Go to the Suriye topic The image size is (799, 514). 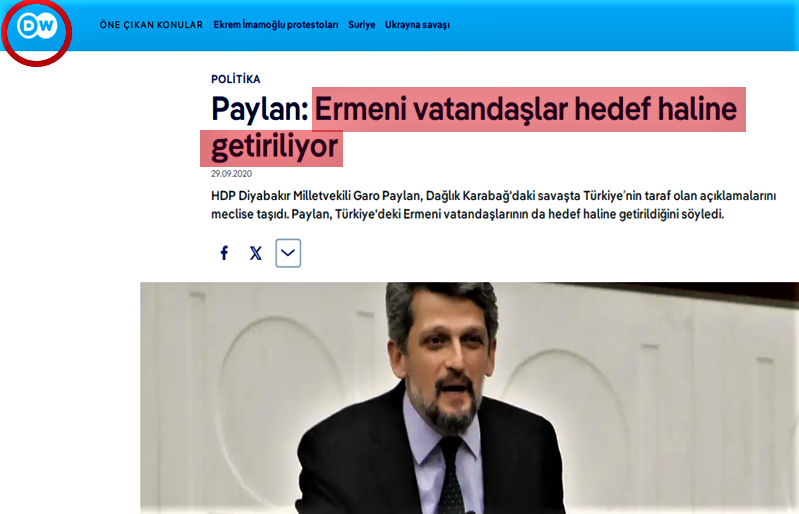[x=361, y=25]
